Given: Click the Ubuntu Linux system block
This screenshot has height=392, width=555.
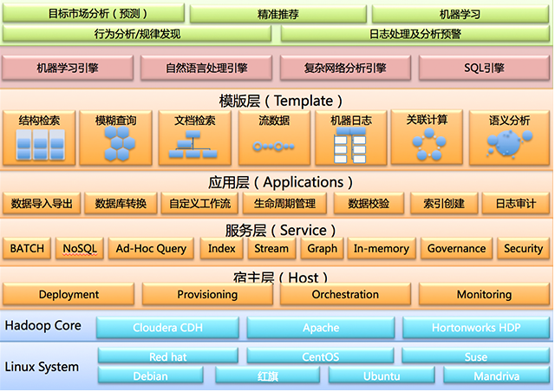Looking at the screenshot, I should (381, 376).
